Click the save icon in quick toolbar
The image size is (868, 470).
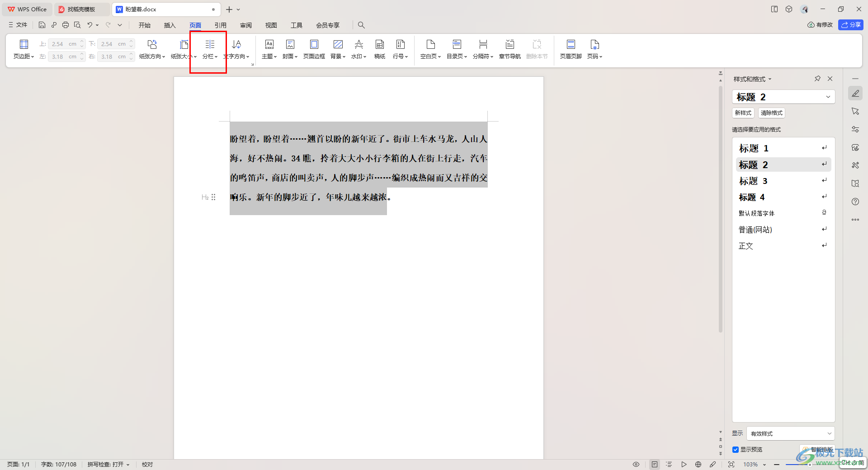(x=42, y=25)
